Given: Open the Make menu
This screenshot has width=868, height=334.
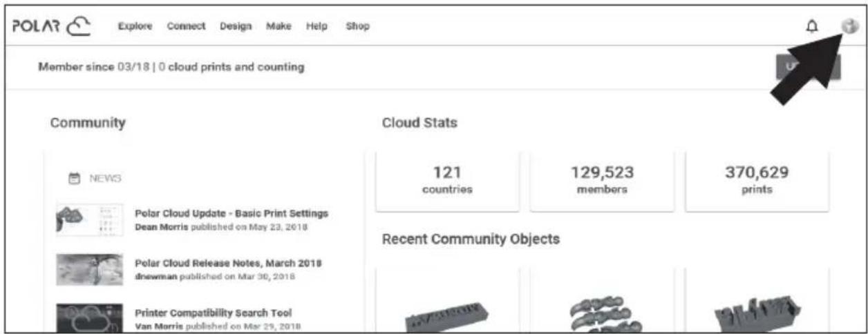Looking at the screenshot, I should click(279, 26).
